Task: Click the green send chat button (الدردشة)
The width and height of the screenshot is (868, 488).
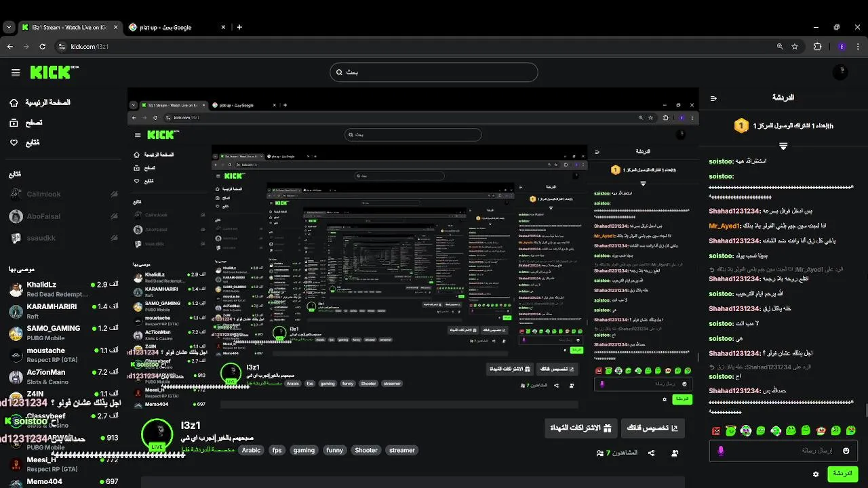Action: (x=843, y=473)
